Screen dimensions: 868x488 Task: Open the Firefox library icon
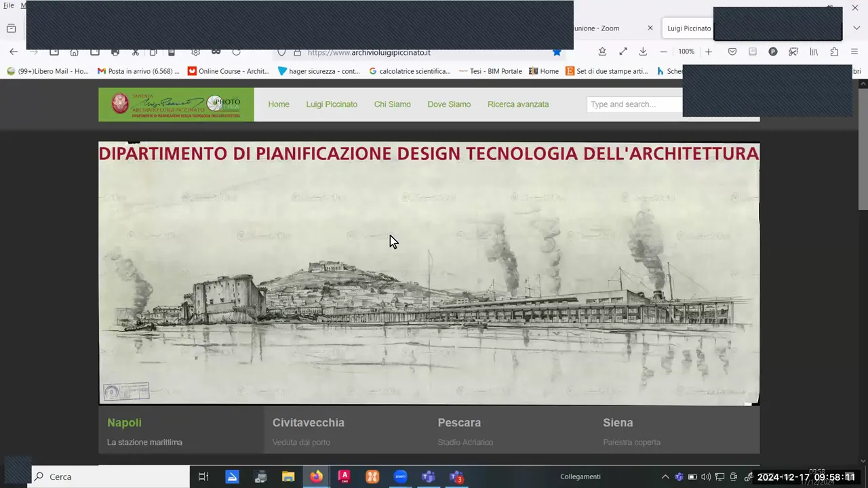814,52
